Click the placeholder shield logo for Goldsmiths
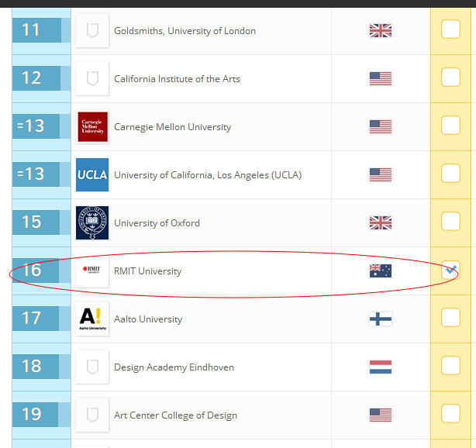This screenshot has height=448, width=476. click(92, 31)
